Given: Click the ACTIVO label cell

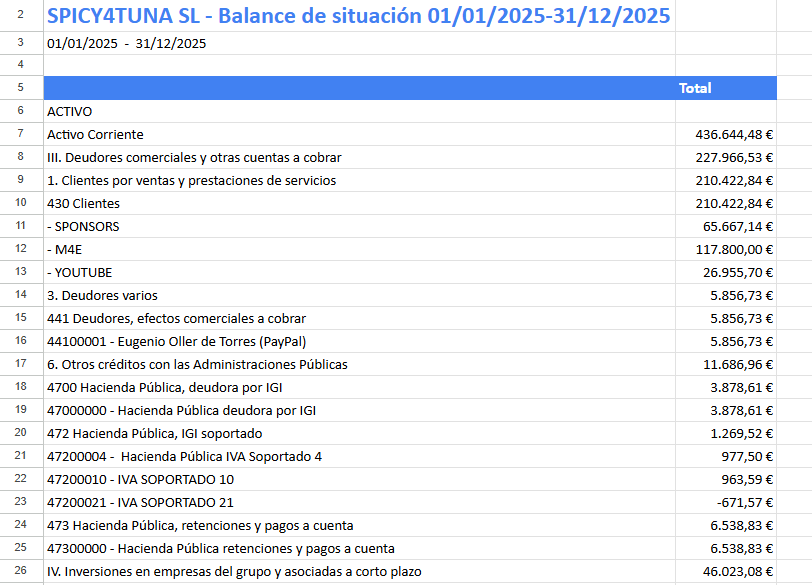Looking at the screenshot, I should 359,111.
